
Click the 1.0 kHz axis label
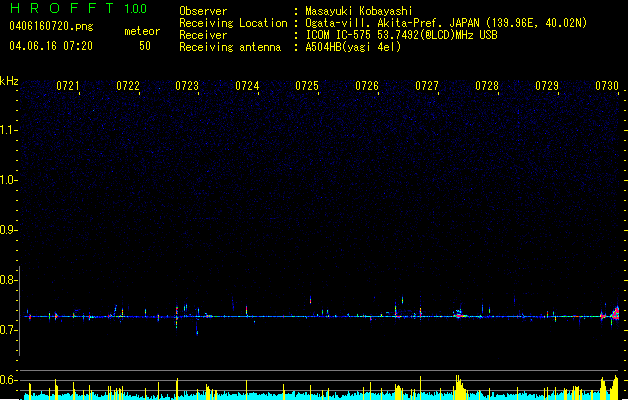(8, 180)
